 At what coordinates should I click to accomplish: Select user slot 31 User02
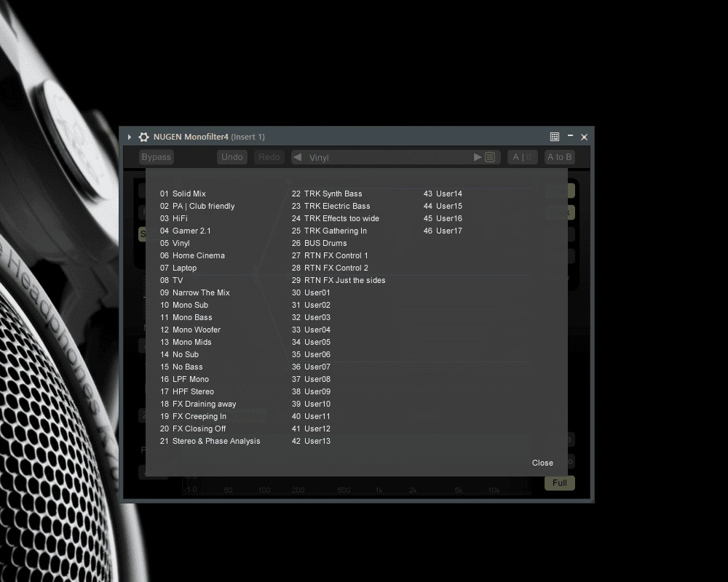point(311,305)
